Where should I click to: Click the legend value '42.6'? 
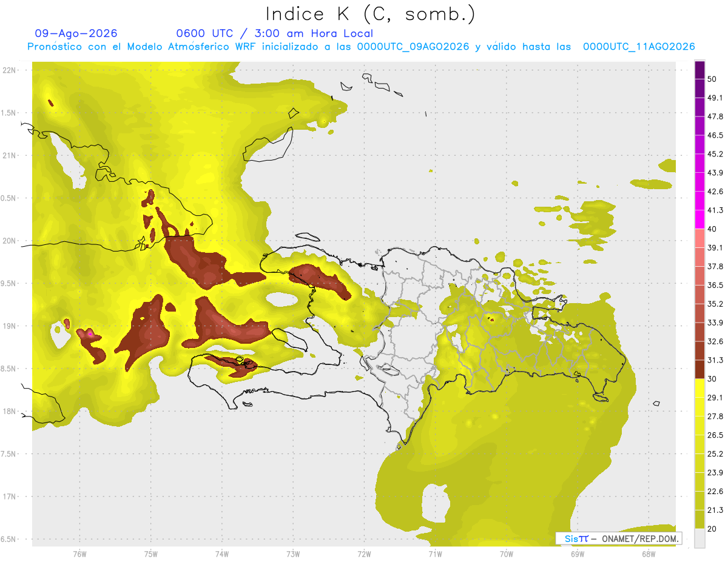[715, 192]
